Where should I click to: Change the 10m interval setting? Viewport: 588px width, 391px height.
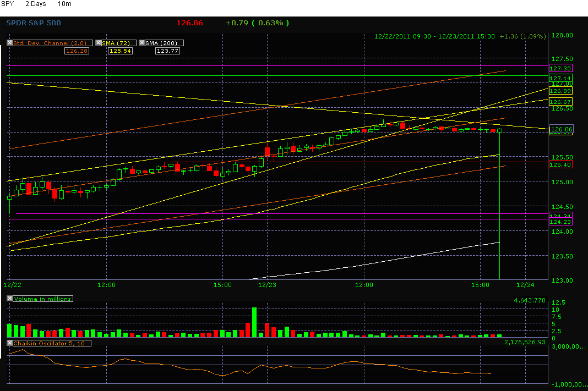pos(64,4)
